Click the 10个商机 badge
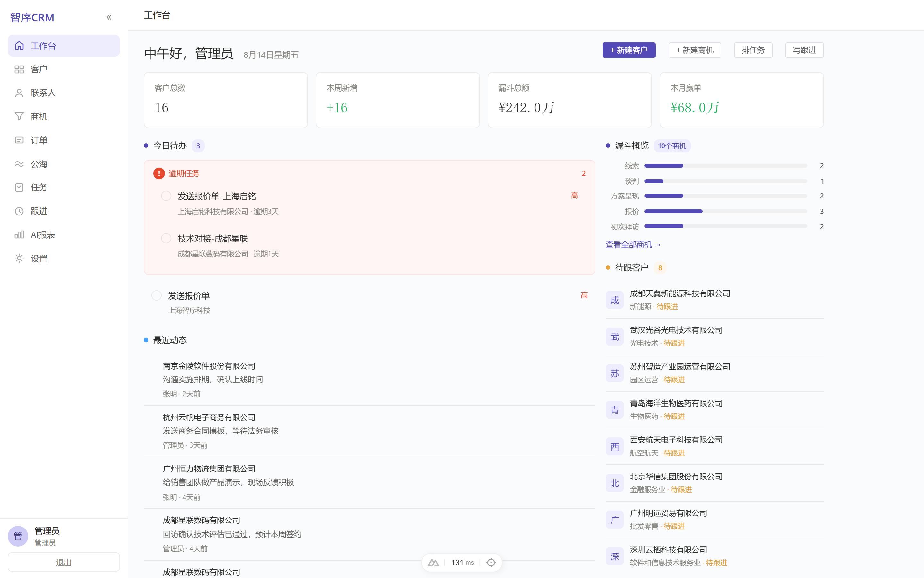This screenshot has width=924, height=578. (672, 146)
